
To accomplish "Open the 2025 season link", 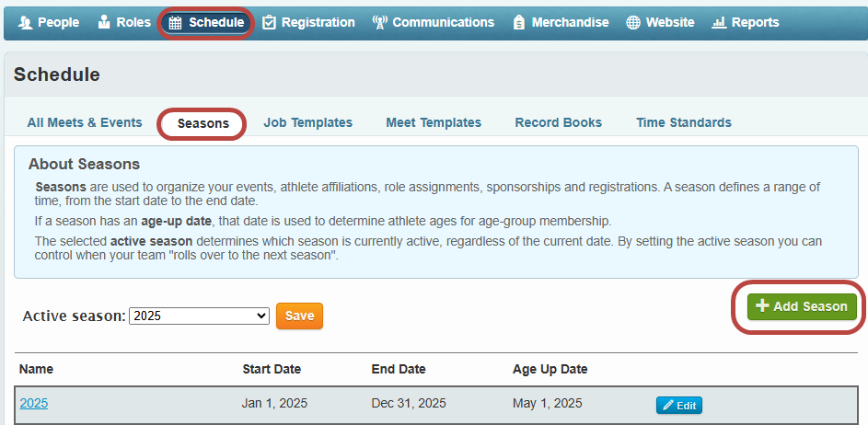I will click(34, 404).
